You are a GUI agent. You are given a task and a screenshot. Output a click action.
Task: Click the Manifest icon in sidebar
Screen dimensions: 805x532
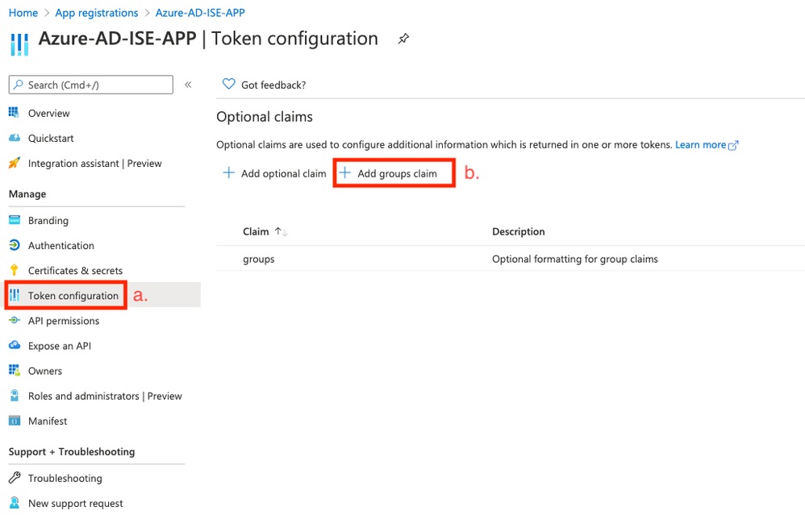pos(14,421)
